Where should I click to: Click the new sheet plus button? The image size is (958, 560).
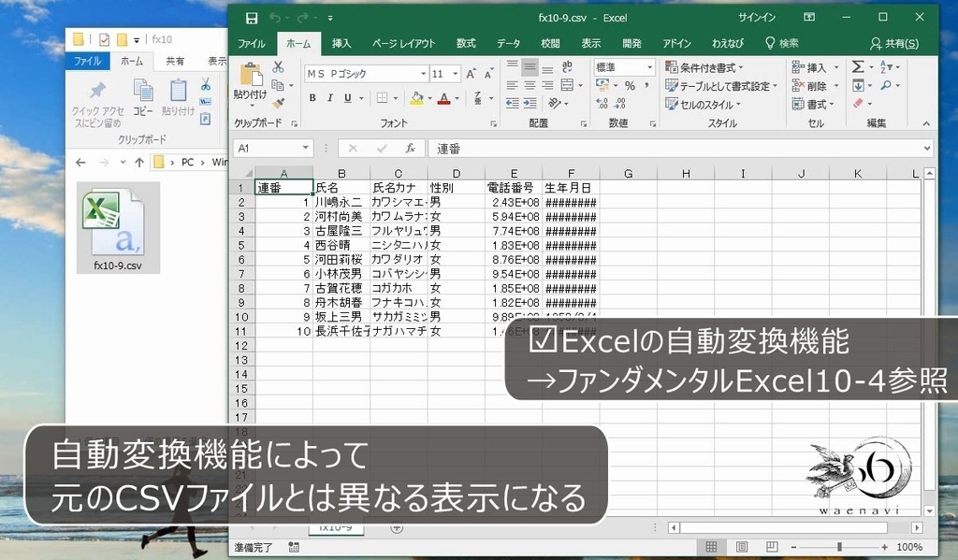tap(396, 526)
